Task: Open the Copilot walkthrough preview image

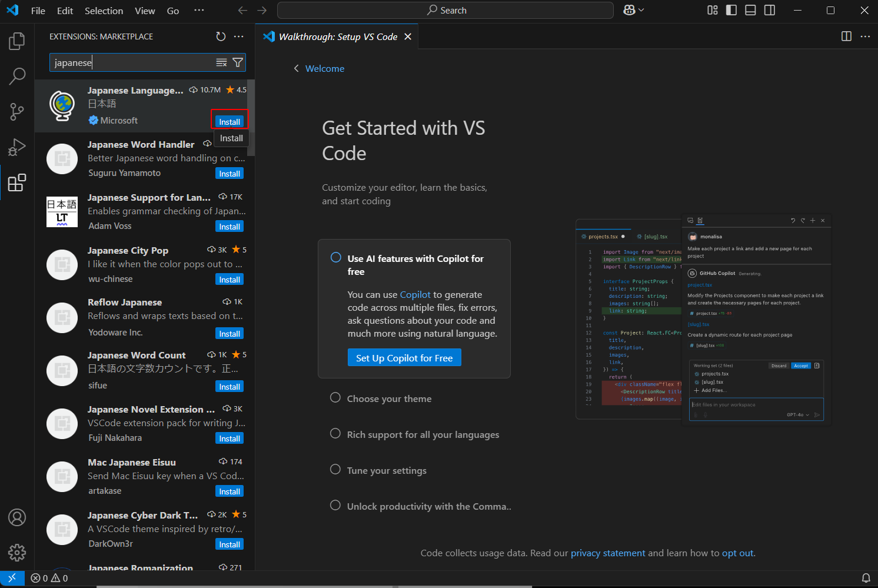Action: (703, 320)
